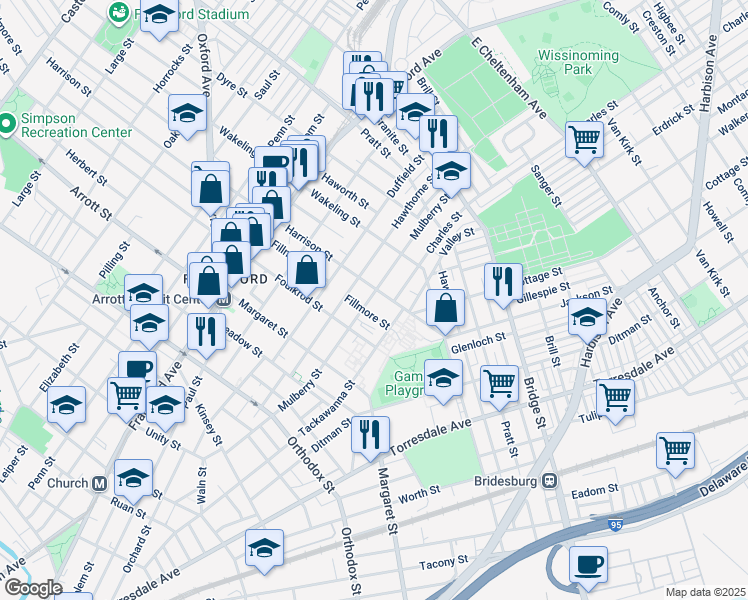Select the Arrott St street label
The width and height of the screenshot is (748, 600).
91,203
